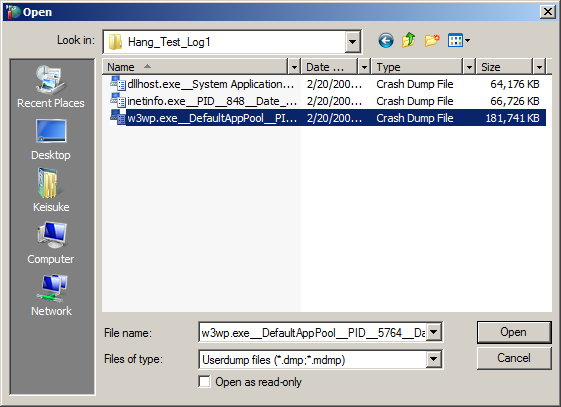This screenshot has height=407, width=561.
Task: Open the Keisuke user folder
Action: tap(51, 191)
